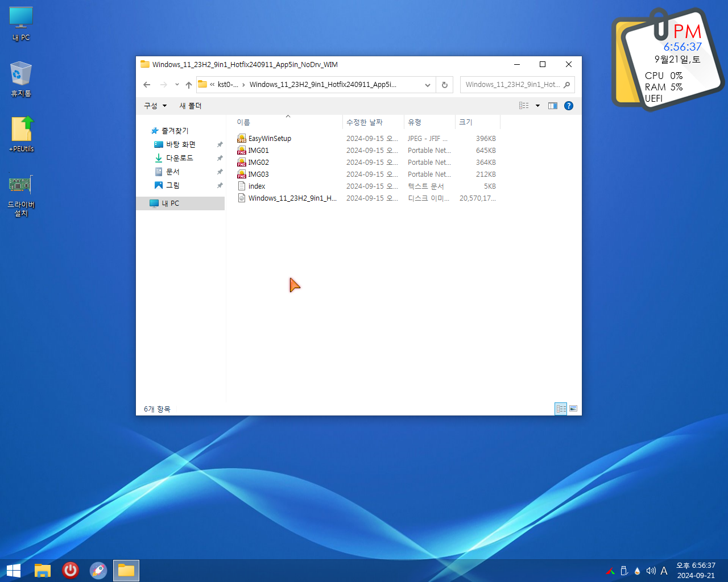Image resolution: width=728 pixels, height=582 pixels.
Task: Unpin 바탕 화면 via pin icon
Action: click(220, 144)
